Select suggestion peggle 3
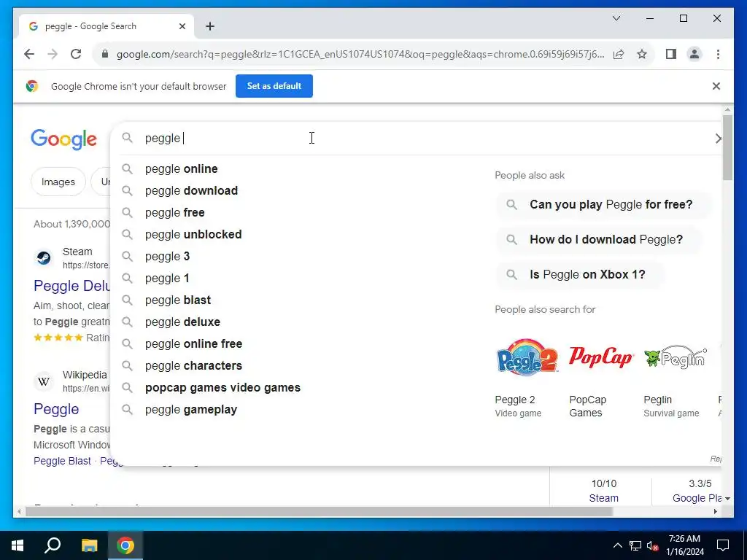The height and width of the screenshot is (560, 747). click(295, 257)
